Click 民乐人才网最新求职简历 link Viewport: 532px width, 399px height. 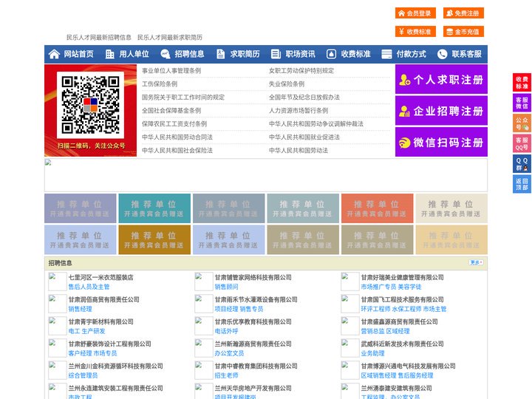(x=170, y=38)
